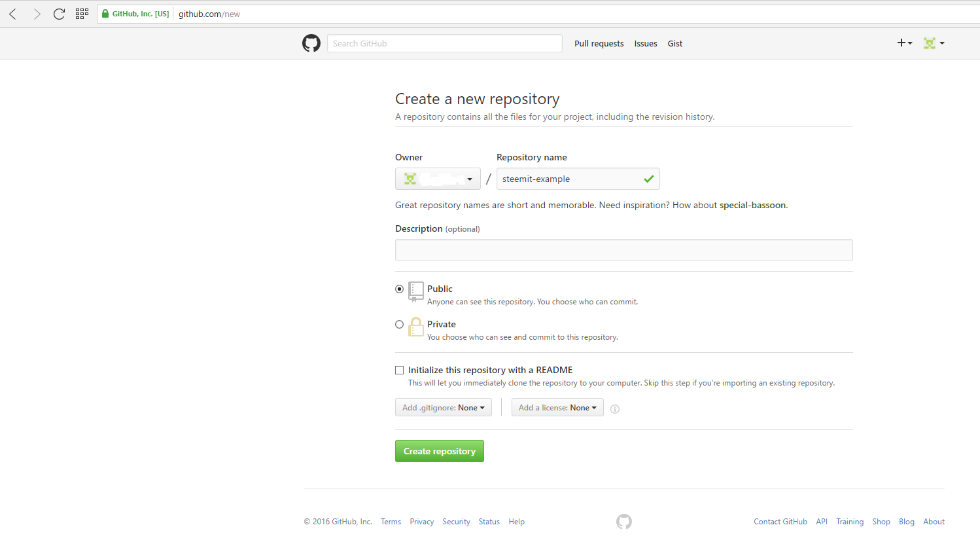Use the suggested name special-bassoon
The width and height of the screenshot is (980, 542).
[x=752, y=205]
